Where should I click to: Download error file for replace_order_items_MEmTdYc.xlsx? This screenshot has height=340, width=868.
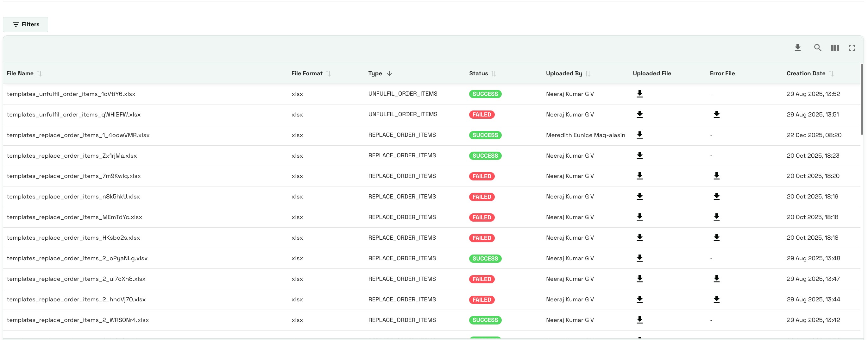(716, 217)
